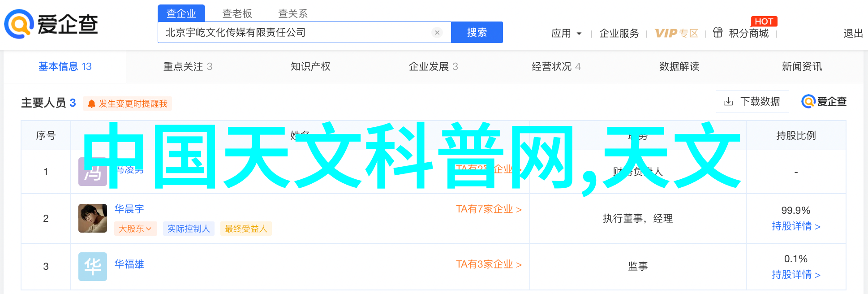Click the blue 华 avatar for 华福雄

click(x=93, y=267)
